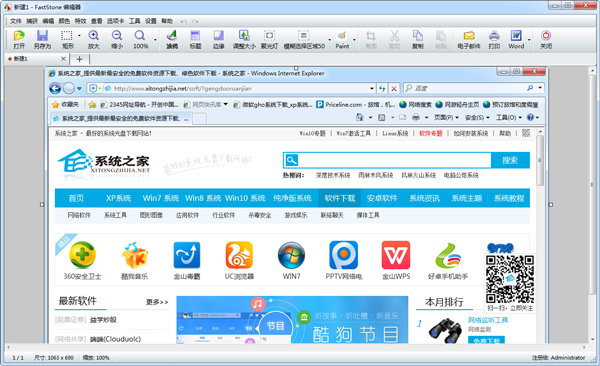
Task: Click the blue 搜索 button on the webpage
Action: pyautogui.click(x=510, y=160)
